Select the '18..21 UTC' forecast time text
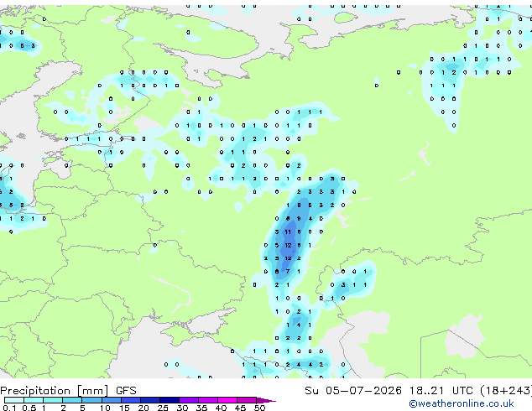 click(441, 391)
